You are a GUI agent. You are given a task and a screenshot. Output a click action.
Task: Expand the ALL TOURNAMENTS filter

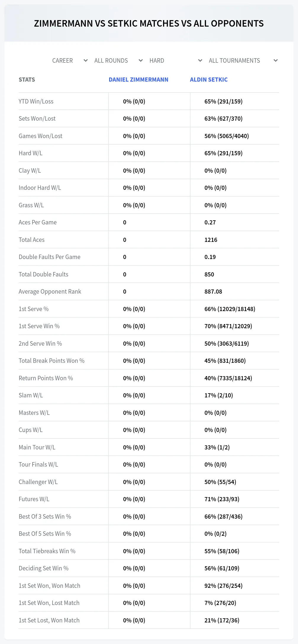click(243, 61)
